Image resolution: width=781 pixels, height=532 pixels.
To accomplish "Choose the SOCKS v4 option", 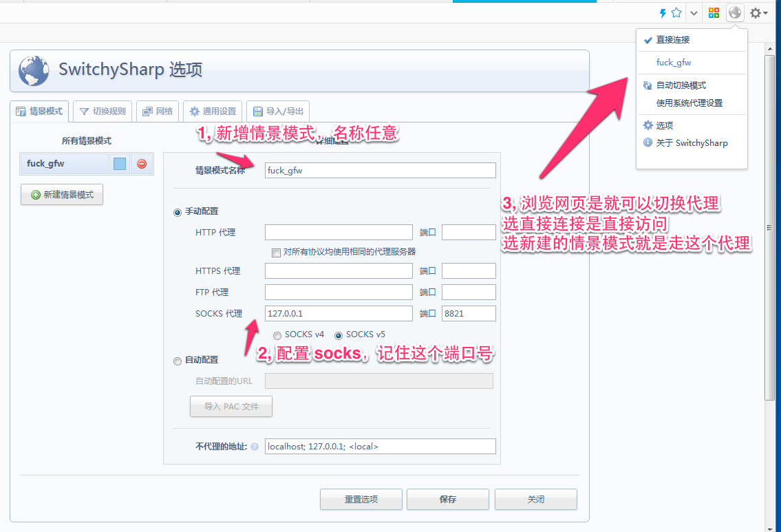I will click(277, 335).
